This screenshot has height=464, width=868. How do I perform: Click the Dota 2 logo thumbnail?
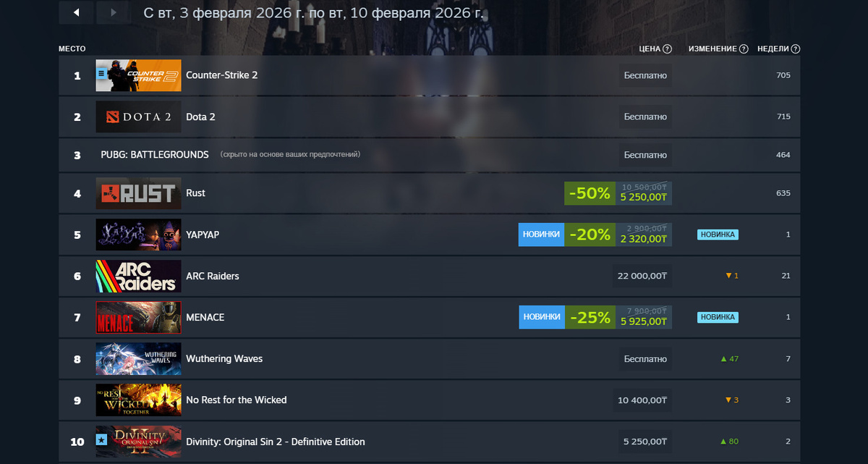pyautogui.click(x=138, y=117)
